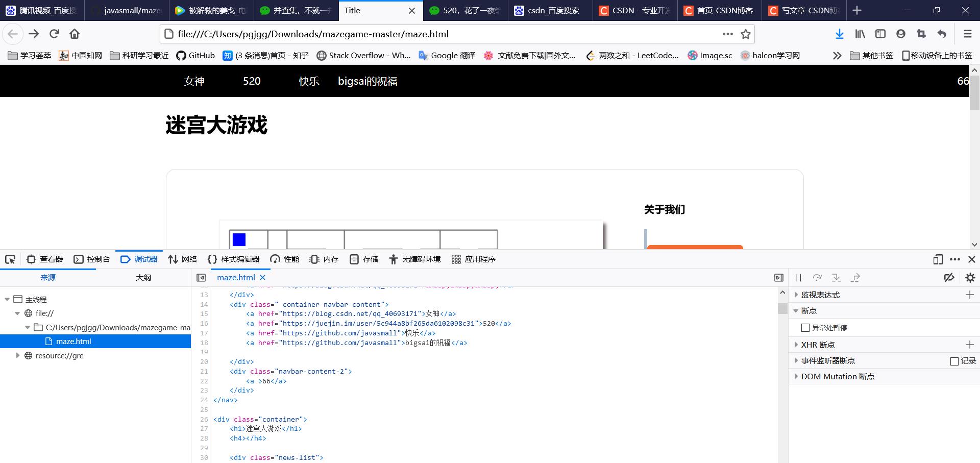Select maze.html in the sources tree
The height and width of the screenshot is (463, 980).
click(x=95, y=342)
